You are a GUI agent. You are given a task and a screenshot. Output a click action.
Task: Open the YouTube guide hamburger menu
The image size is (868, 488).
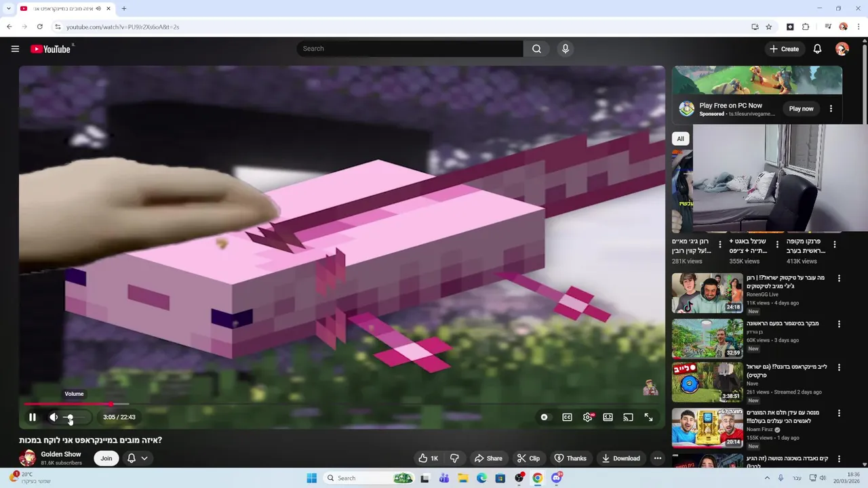[x=15, y=49]
